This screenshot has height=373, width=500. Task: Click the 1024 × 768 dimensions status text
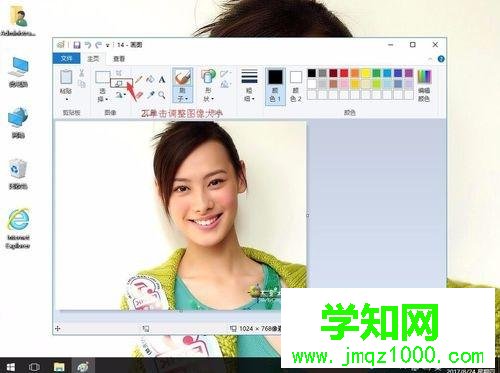tap(260, 329)
